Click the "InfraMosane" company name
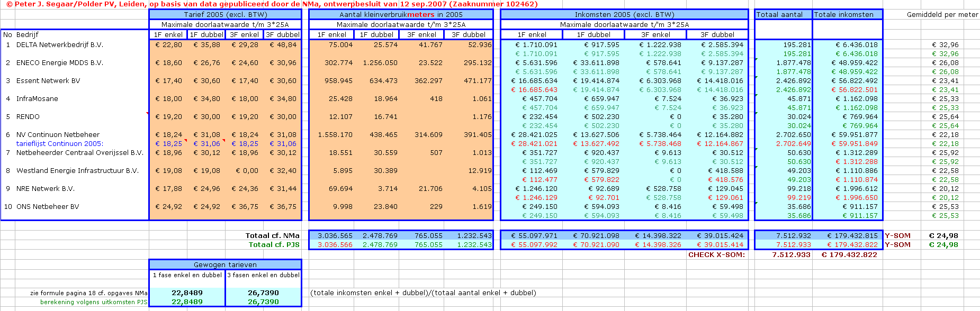The height and width of the screenshot is (311, 980). click(37, 99)
